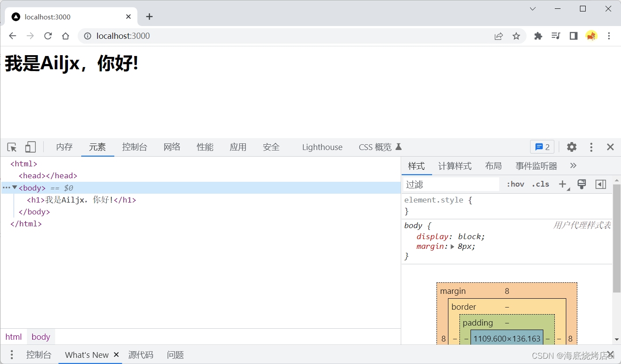Open DevTools three-dot customize menu
621x364 pixels.
pyautogui.click(x=591, y=147)
